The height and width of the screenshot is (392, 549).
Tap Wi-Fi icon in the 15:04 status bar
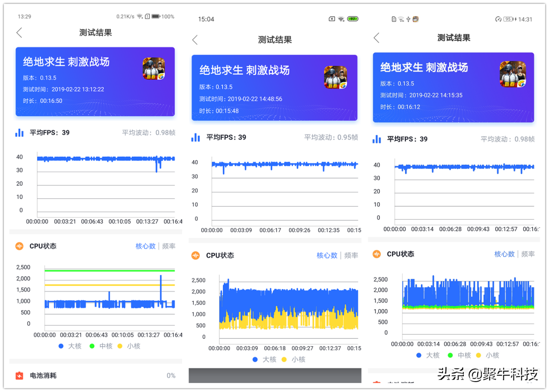(341, 19)
